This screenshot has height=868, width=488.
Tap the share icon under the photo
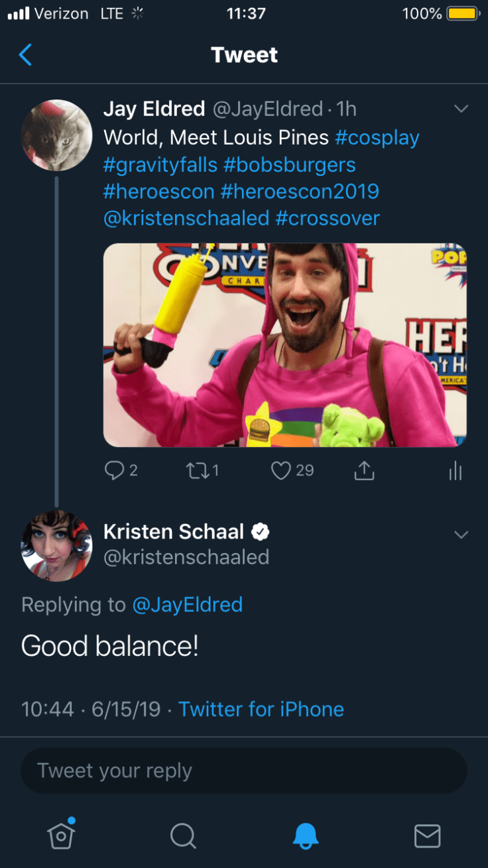(364, 471)
